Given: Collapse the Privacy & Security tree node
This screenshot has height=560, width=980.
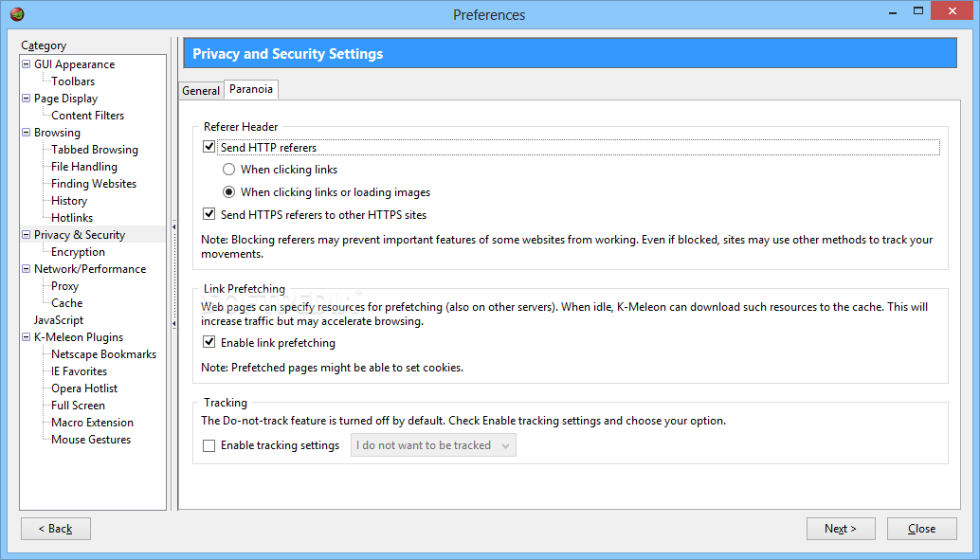Looking at the screenshot, I should (27, 234).
